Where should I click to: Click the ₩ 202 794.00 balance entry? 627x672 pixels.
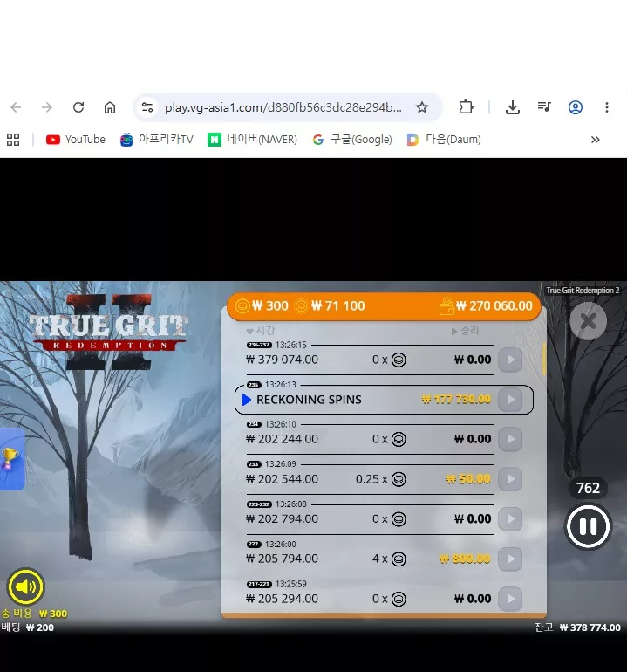(x=282, y=519)
